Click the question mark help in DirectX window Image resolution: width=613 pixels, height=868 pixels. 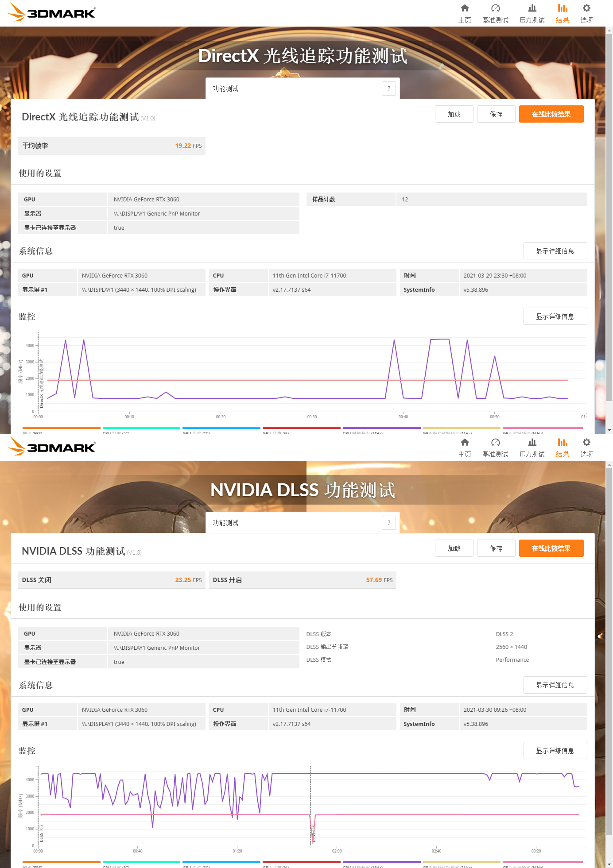pyautogui.click(x=389, y=89)
